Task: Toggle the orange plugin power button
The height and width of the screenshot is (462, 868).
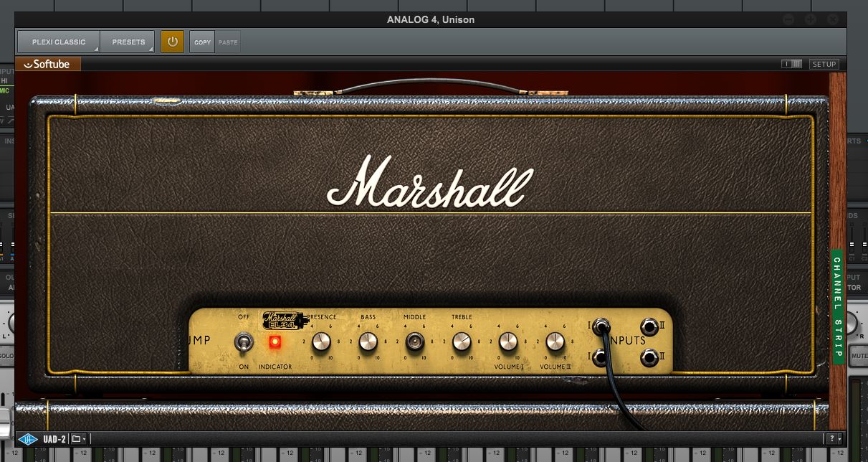Action: pyautogui.click(x=172, y=42)
